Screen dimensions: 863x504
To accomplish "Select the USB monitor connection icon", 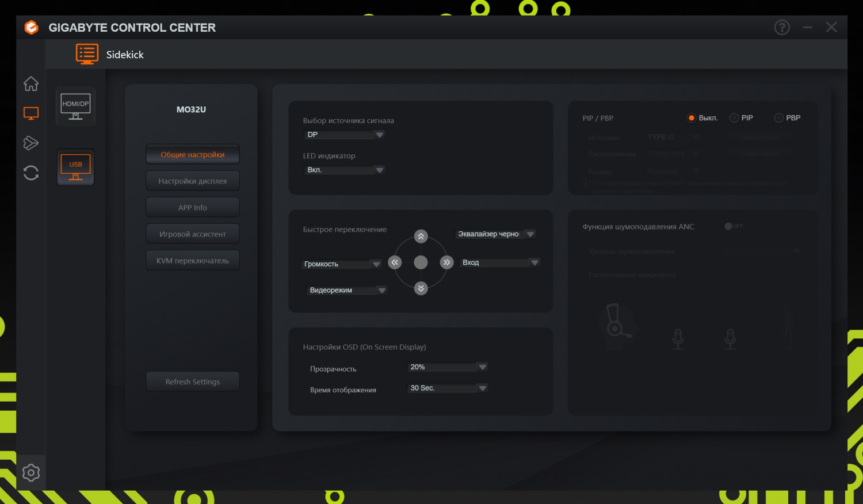I will [75, 167].
